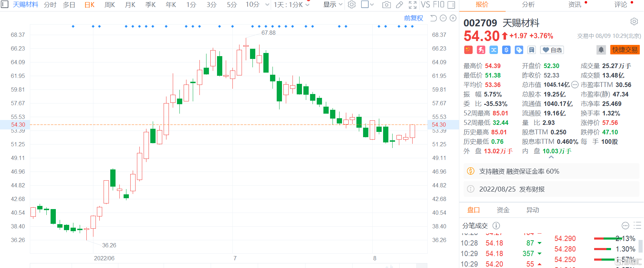Click the 54.290 price distribution bar

(608, 239)
